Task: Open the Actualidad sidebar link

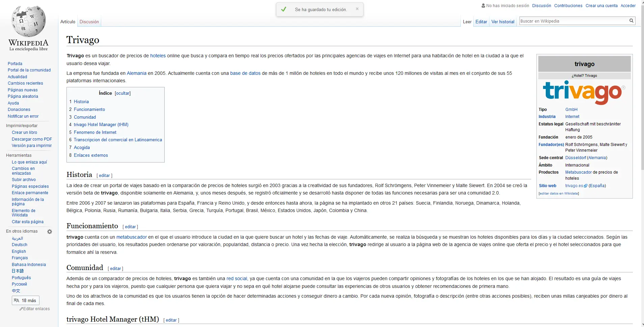Action: [x=18, y=77]
